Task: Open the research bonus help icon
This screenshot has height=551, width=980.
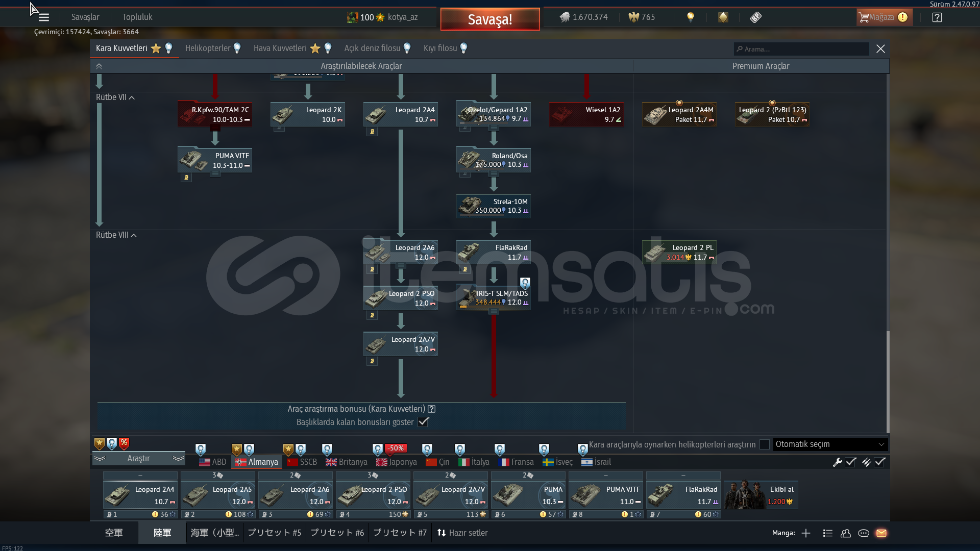Action: [x=432, y=409]
